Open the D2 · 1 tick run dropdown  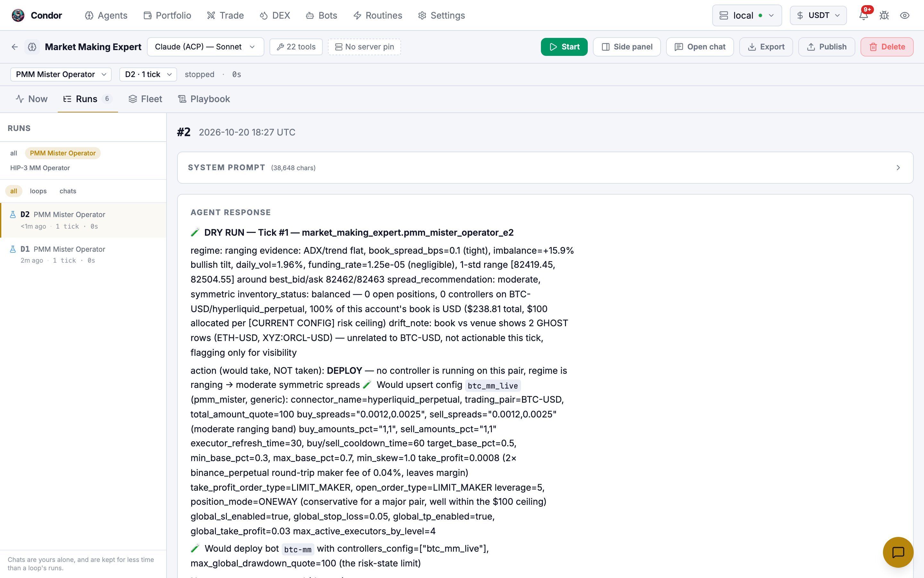coord(148,74)
